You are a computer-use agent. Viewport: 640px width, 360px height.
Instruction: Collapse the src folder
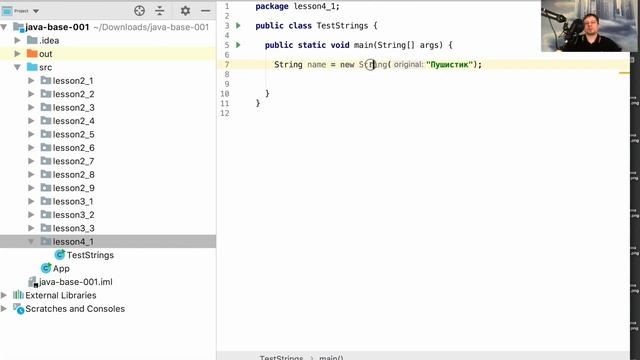point(18,67)
